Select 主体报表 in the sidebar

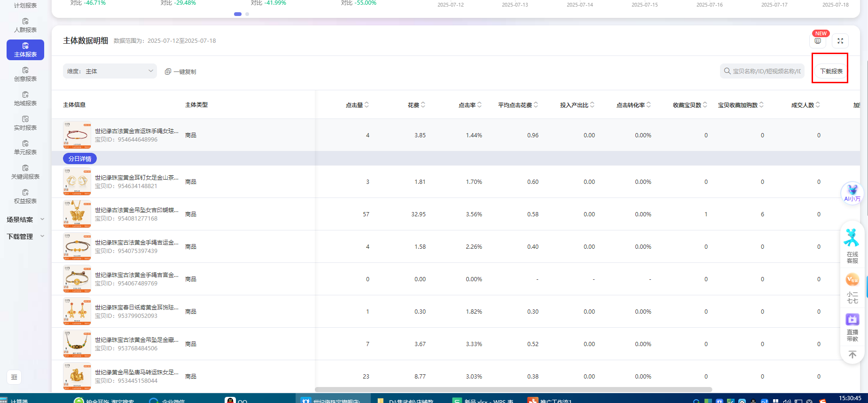[x=25, y=50]
